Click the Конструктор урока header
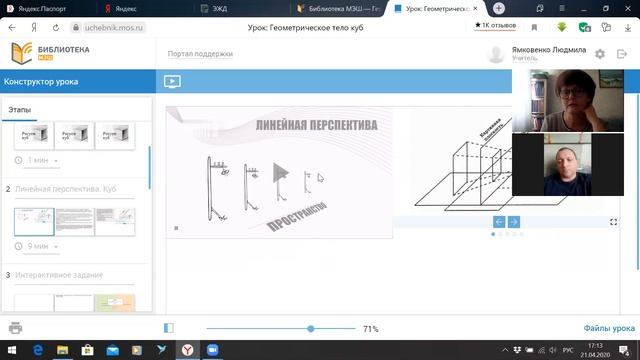The width and height of the screenshot is (640, 360). [41, 82]
